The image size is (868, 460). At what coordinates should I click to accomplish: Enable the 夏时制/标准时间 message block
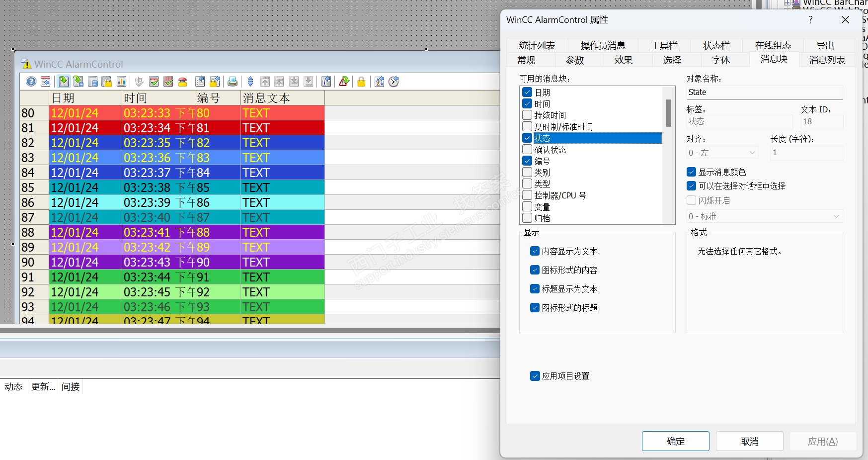click(x=527, y=126)
